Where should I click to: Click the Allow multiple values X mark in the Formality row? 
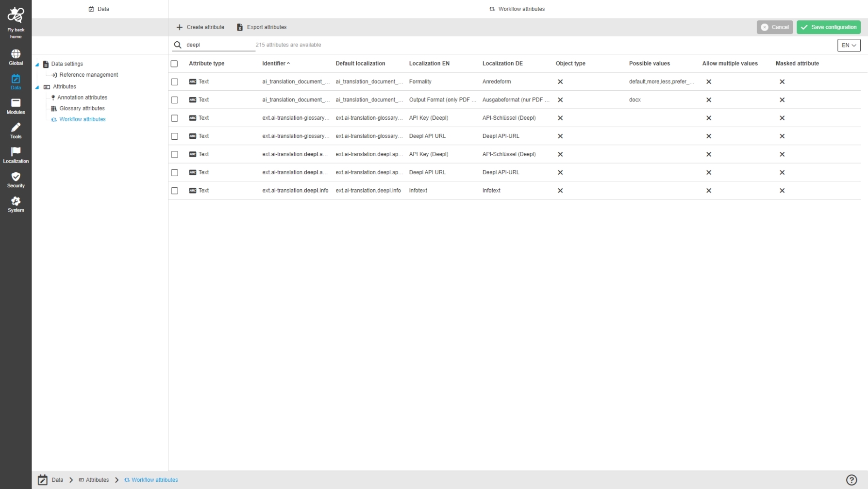709,81
